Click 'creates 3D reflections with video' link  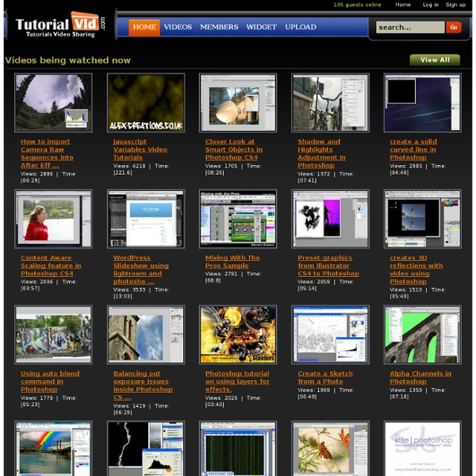[416, 270]
